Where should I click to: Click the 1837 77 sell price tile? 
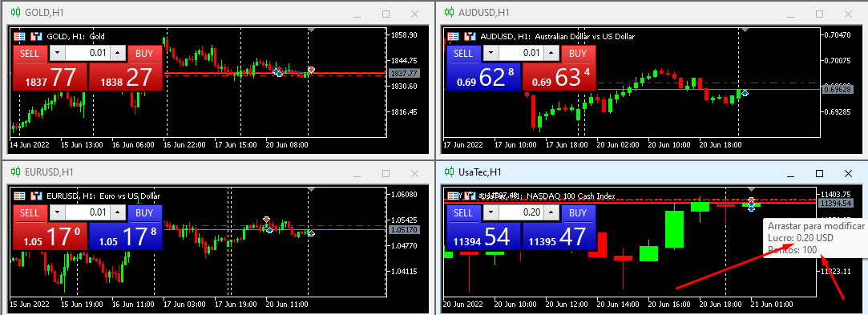(x=50, y=76)
